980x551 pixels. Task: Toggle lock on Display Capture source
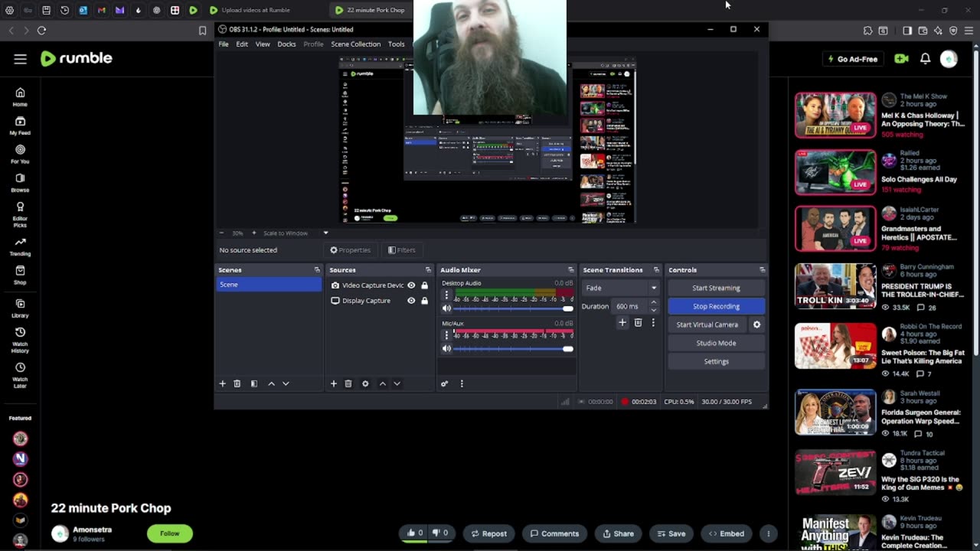coord(424,301)
